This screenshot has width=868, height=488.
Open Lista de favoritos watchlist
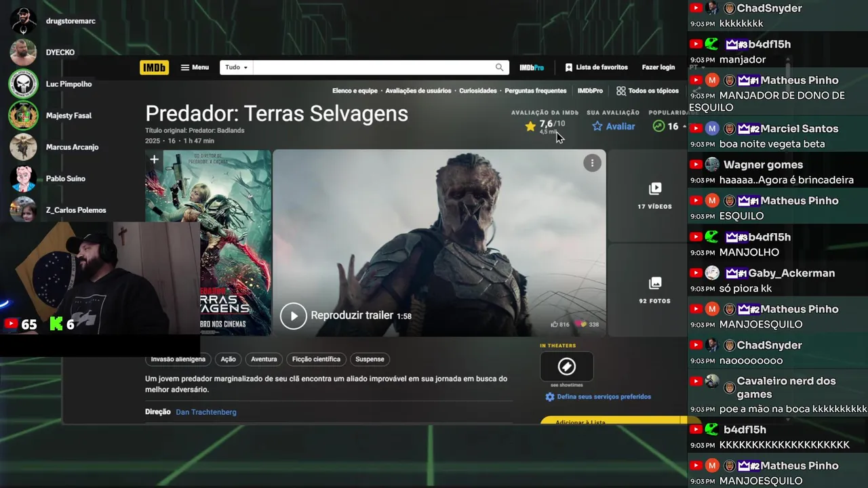click(596, 68)
